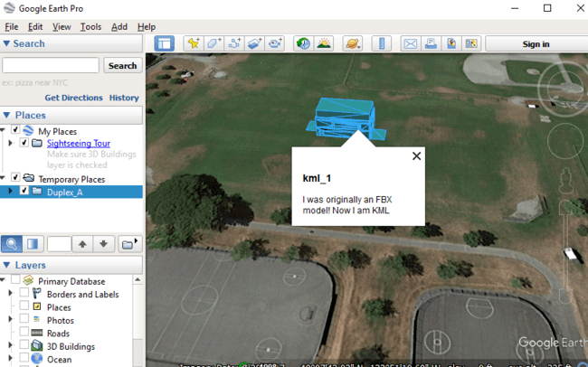
Task: Add a path from the toolbar
Action: point(234,43)
